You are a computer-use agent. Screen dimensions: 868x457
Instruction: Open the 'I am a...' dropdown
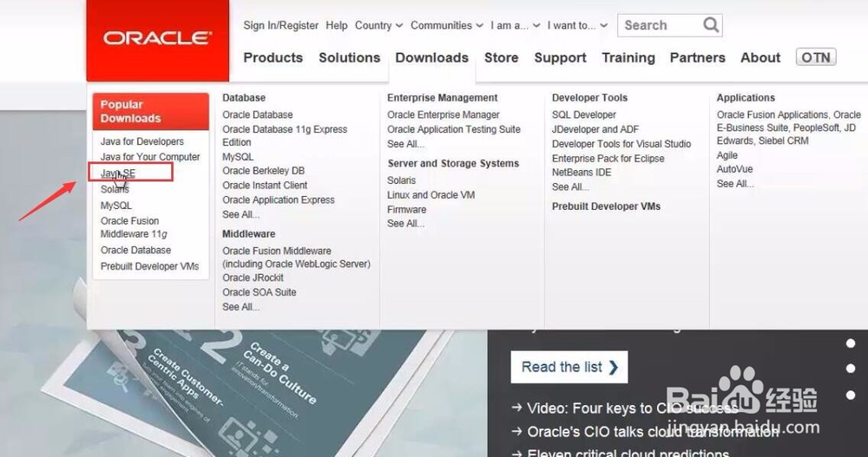coord(515,25)
